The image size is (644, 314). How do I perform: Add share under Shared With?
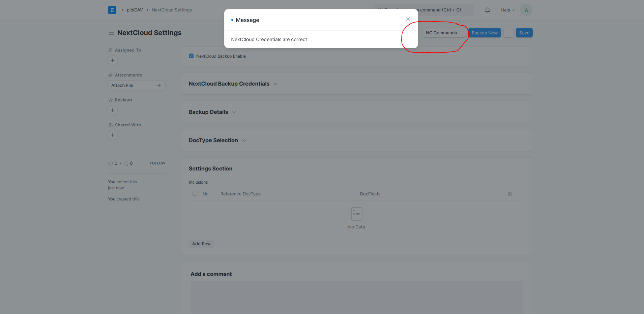point(113,135)
